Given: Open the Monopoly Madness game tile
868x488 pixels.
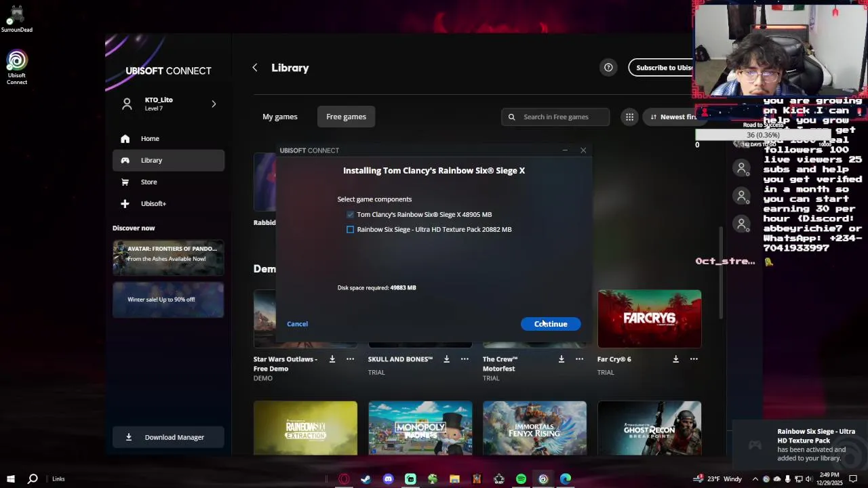Looking at the screenshot, I should tap(420, 428).
